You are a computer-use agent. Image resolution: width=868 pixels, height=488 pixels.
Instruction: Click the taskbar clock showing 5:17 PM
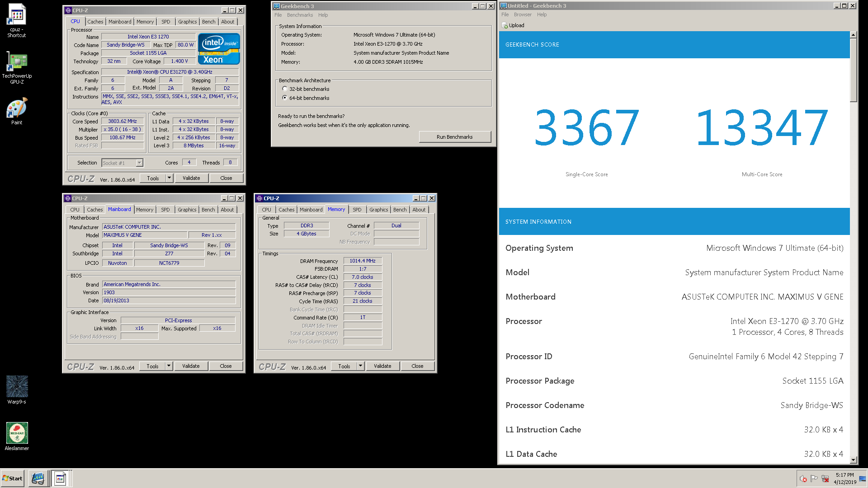[844, 479]
